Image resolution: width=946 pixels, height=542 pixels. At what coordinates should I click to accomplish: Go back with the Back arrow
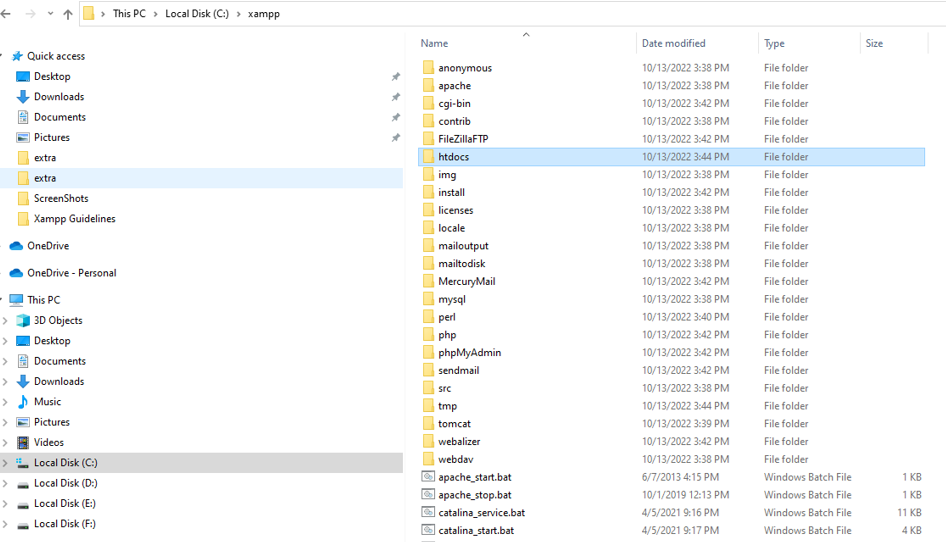[x=6, y=13]
